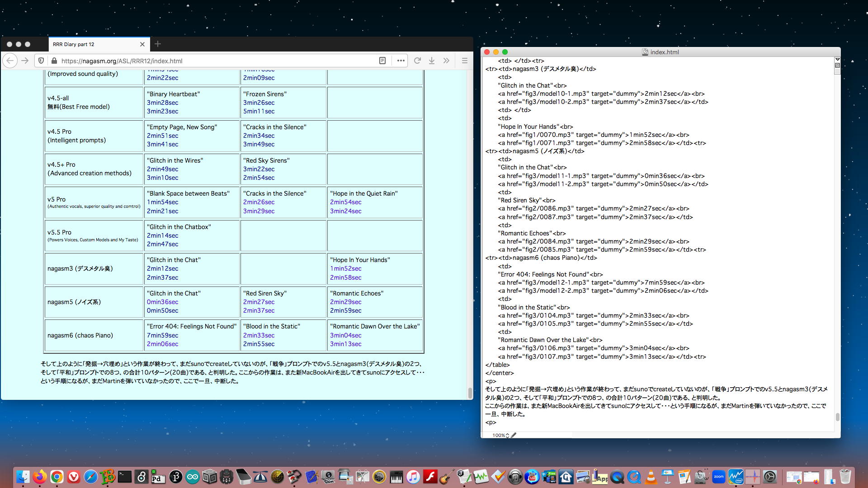Open the Firefox hamburger menu
Viewport: 868px width, 488px height.
pos(464,61)
